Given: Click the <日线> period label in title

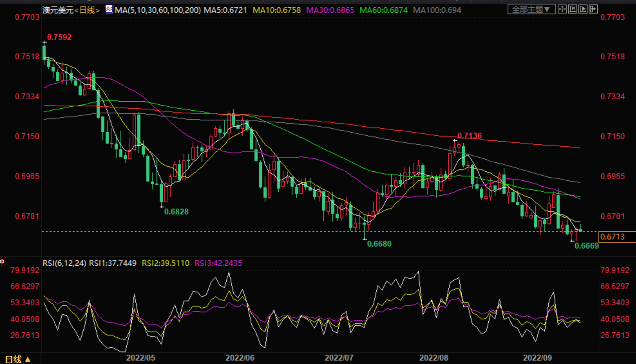Looking at the screenshot, I should tap(87, 9).
